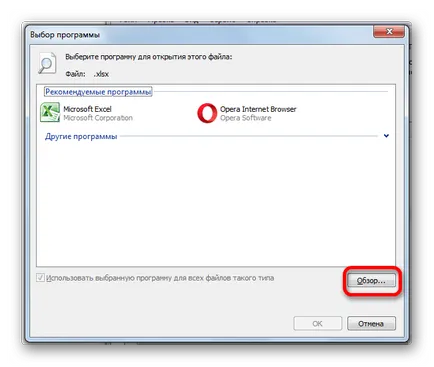This screenshot has height=367, width=434.
Task: Click the Рекомендуемые программы group header
Action: (98, 92)
